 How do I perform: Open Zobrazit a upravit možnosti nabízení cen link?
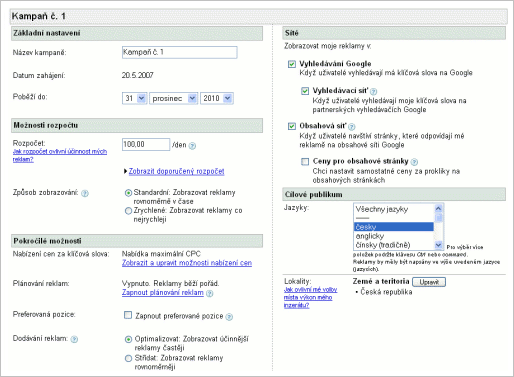[x=187, y=263]
